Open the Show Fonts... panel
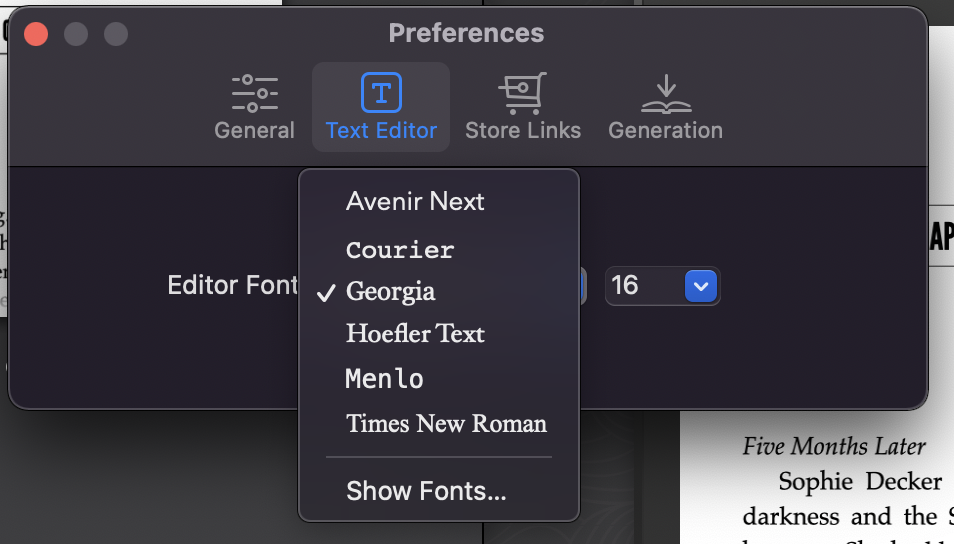This screenshot has width=954, height=544. (426, 491)
